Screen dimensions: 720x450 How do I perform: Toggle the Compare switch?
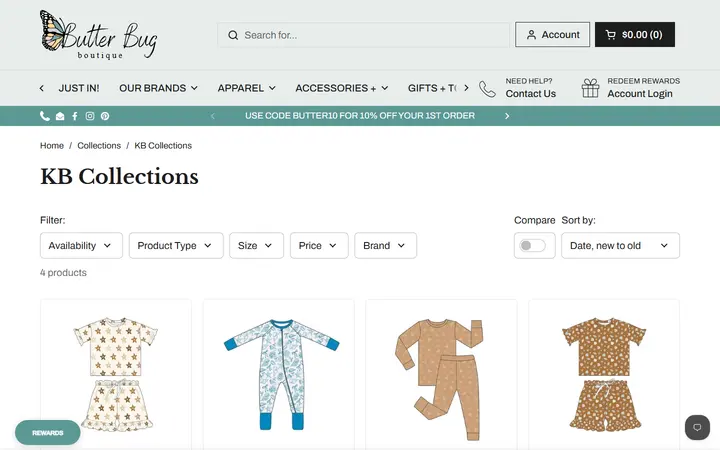[533, 246]
